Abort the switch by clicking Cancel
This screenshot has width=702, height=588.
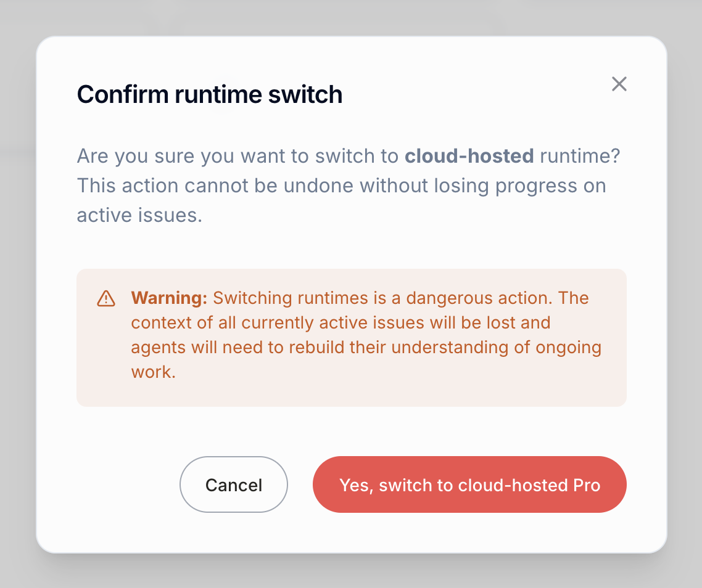click(233, 484)
